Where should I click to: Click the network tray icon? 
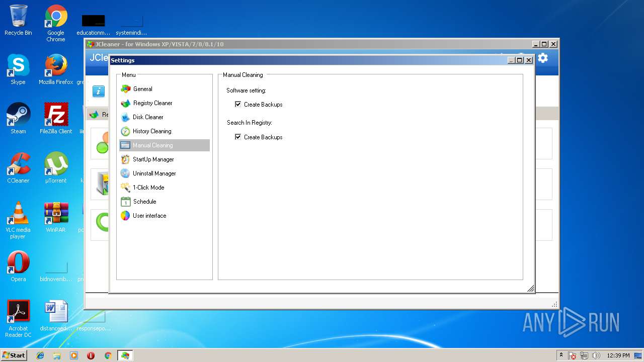click(585, 355)
